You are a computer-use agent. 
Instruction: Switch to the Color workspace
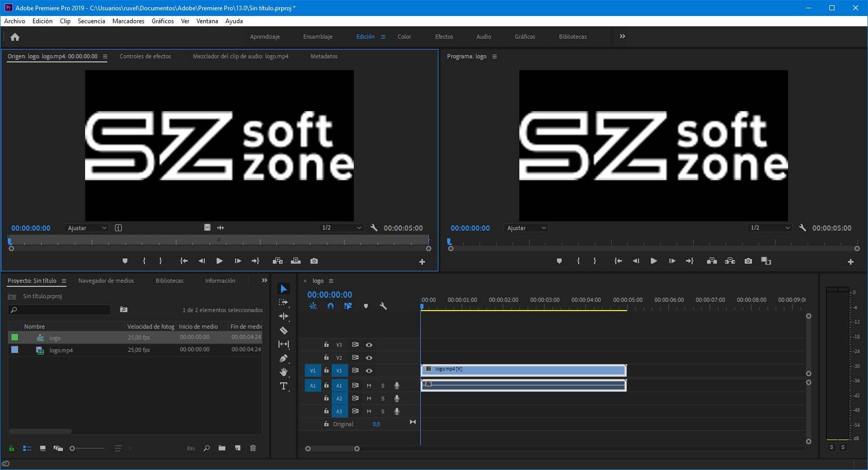coord(404,37)
